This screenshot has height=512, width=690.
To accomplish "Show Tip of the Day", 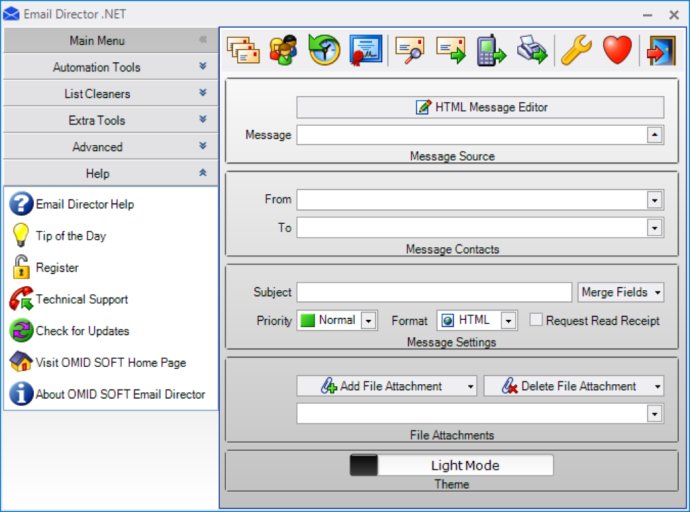I will [71, 236].
